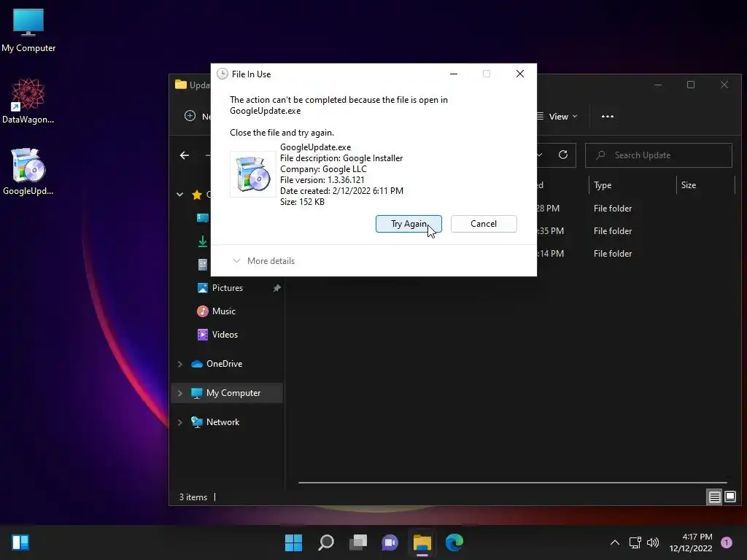Open Downloads icon in Quick access
The image size is (747, 560).
tap(203, 241)
